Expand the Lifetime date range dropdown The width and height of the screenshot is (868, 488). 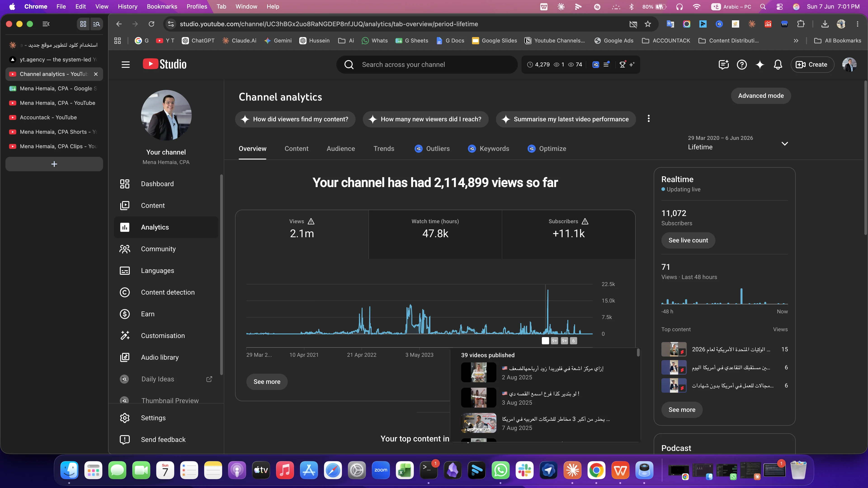point(785,143)
